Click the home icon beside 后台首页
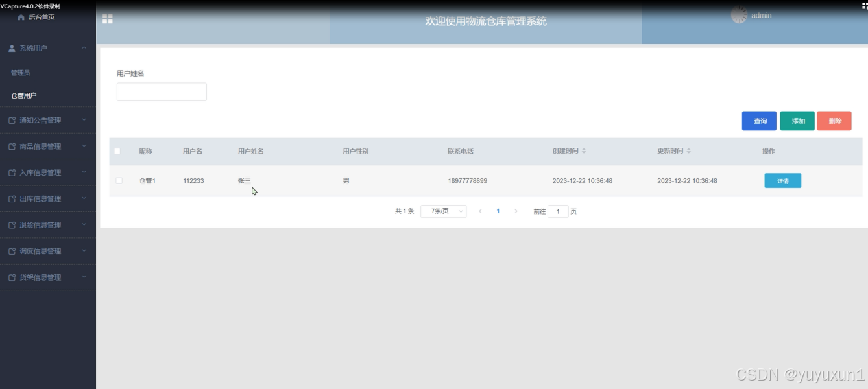Image resolution: width=868 pixels, height=389 pixels. click(22, 17)
